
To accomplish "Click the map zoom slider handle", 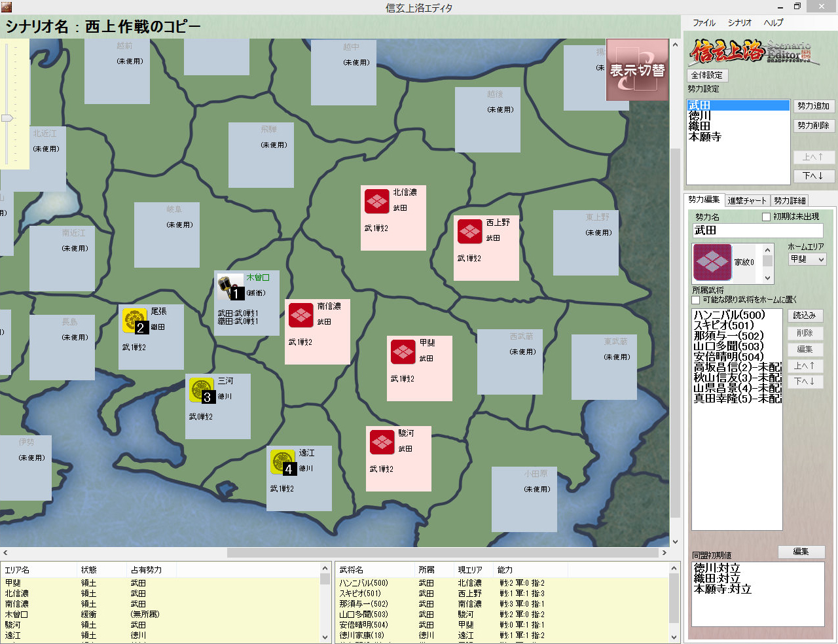I will point(7,118).
